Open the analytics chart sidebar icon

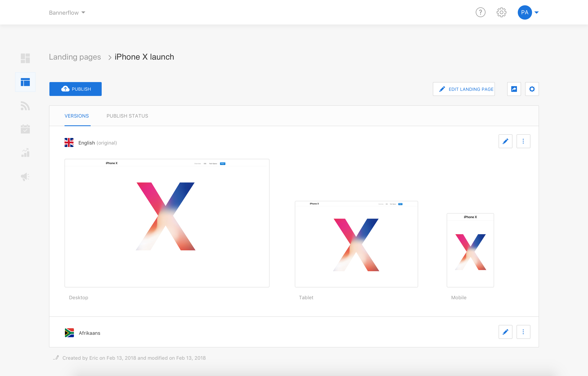pos(25,153)
